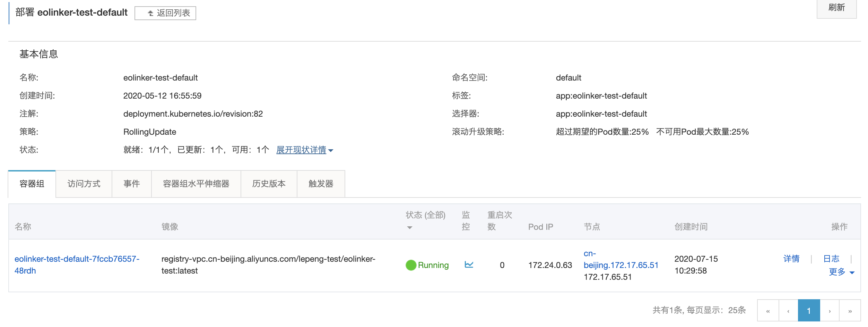Open the 更多 more actions dropdown
Screen dimensions: 868x327
tap(841, 272)
